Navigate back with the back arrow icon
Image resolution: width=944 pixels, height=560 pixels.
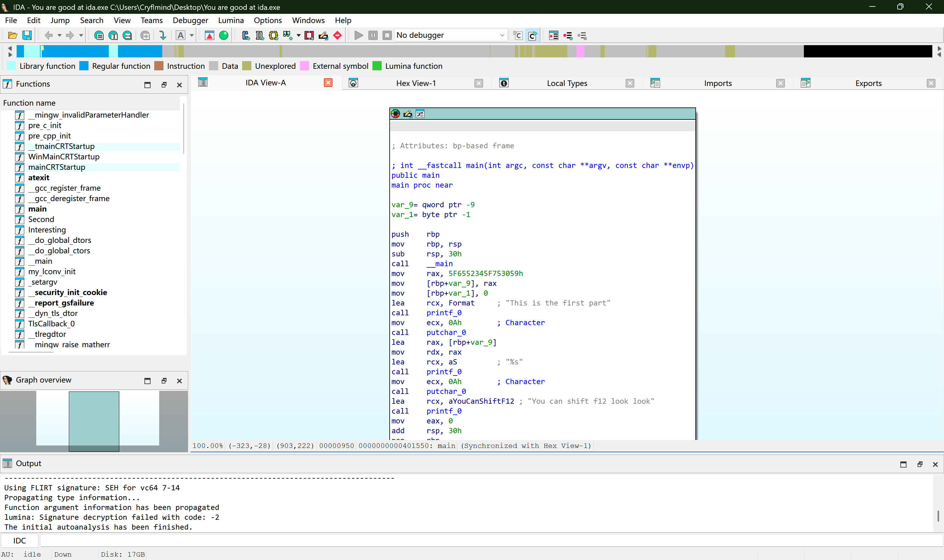[49, 35]
